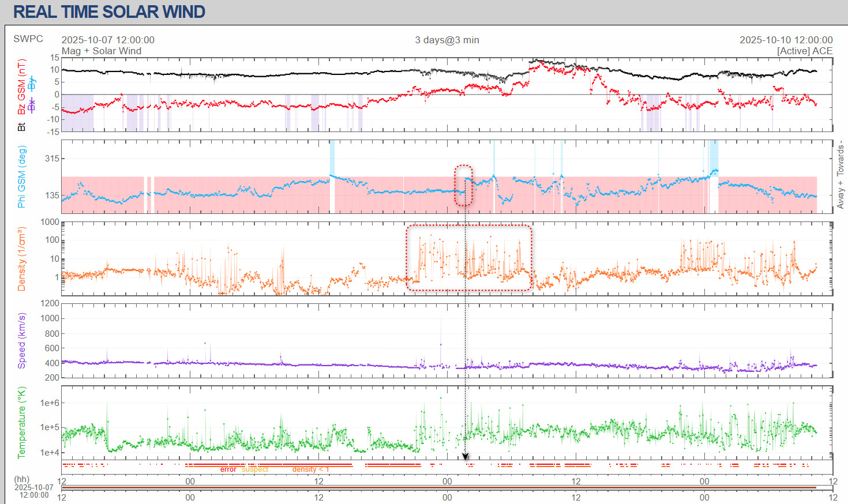Open the '[Active] ACE' spacecraft source selector
This screenshot has height=504, width=848.
(x=804, y=51)
